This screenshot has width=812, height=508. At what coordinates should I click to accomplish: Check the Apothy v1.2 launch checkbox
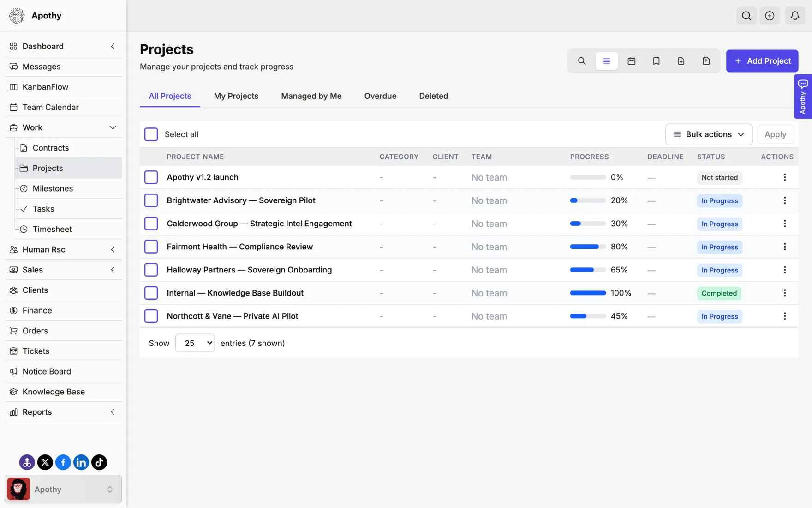151,177
